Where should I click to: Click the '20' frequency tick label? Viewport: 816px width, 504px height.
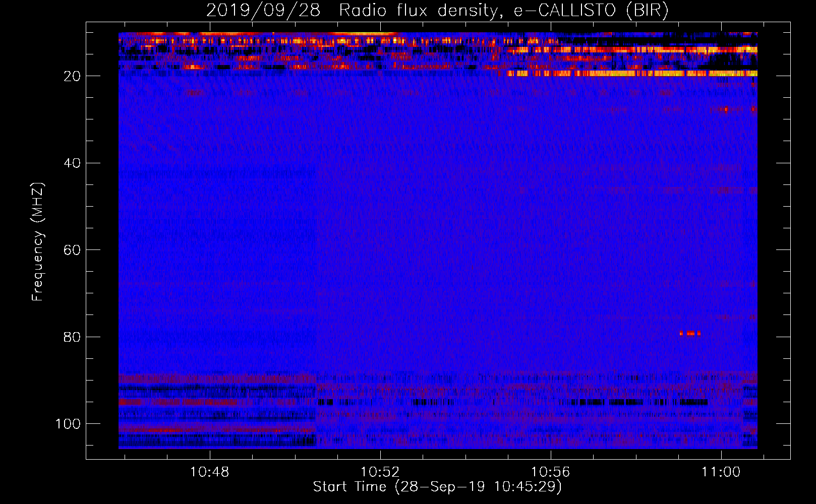click(72, 76)
